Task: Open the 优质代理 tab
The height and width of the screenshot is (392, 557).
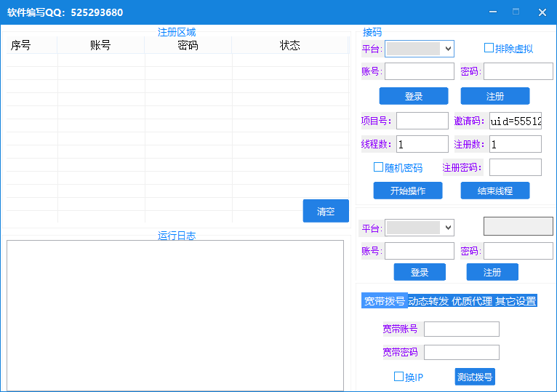Action: coord(472,301)
